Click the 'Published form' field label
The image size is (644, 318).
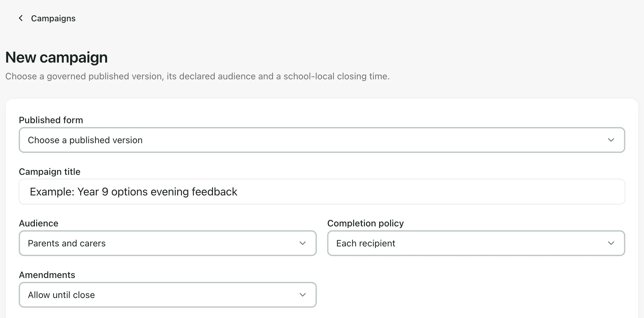51,120
